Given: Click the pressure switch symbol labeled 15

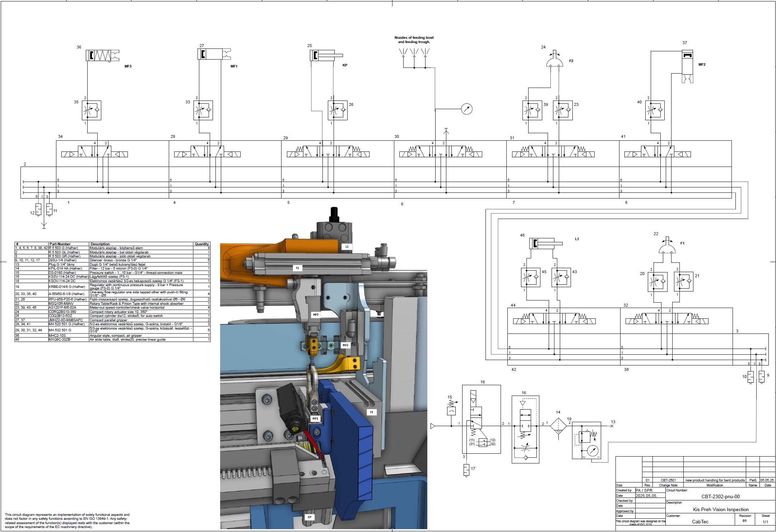Looking at the screenshot, I should click(x=451, y=411).
